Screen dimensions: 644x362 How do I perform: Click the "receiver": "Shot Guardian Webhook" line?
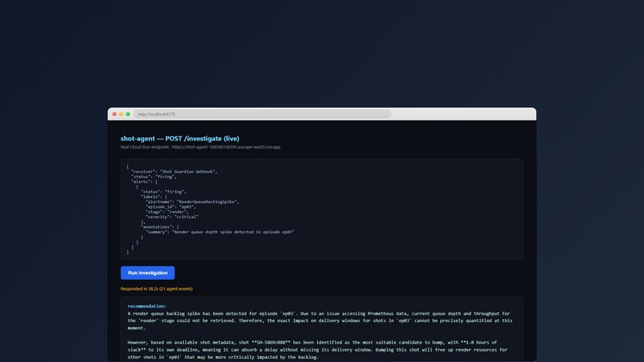pos(174,172)
